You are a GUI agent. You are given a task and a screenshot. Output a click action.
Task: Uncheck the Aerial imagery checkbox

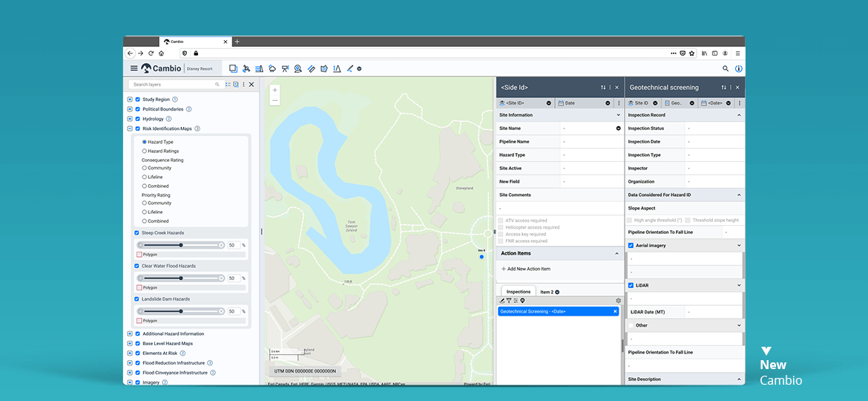[x=631, y=245]
